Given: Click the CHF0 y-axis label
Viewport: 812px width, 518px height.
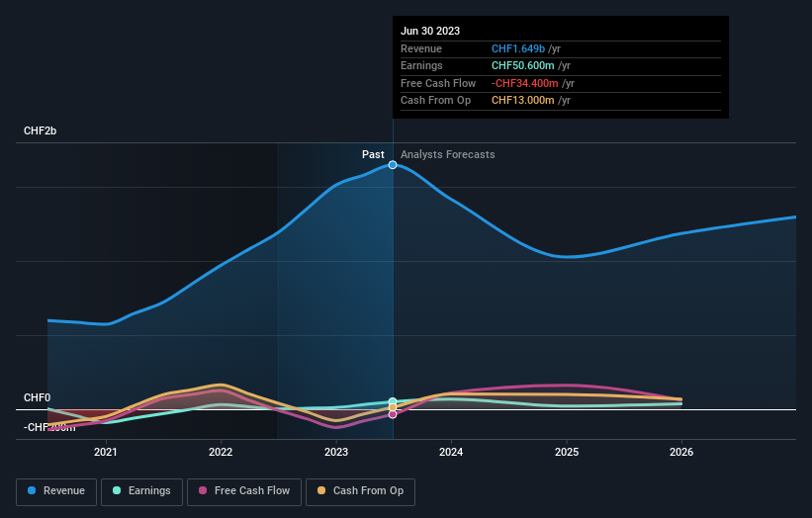Looking at the screenshot, I should tap(38, 397).
